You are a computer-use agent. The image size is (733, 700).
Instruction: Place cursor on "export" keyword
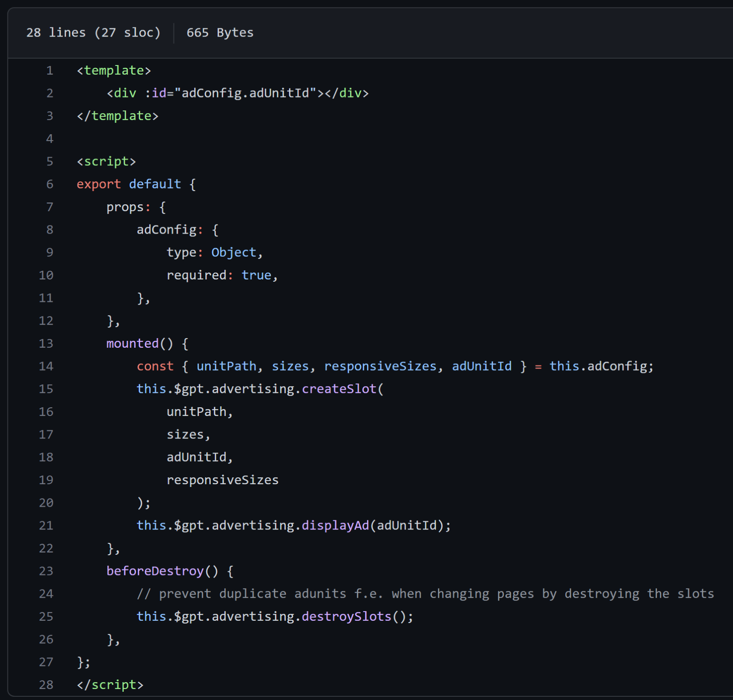coord(98,184)
